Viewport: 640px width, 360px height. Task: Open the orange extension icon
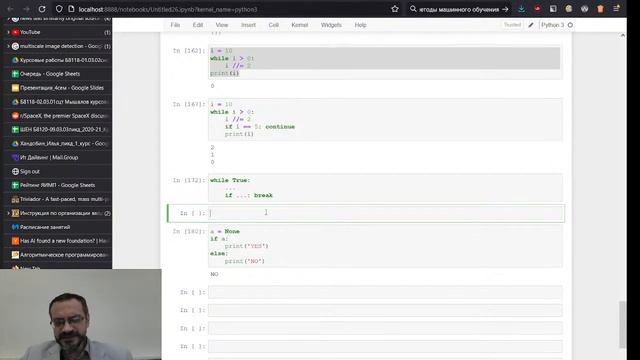click(600, 9)
